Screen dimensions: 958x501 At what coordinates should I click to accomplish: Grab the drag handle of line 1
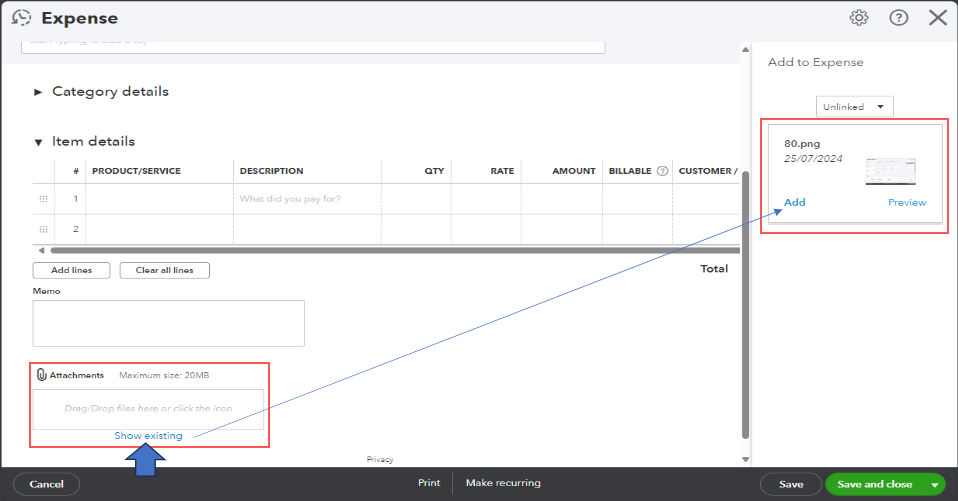[x=43, y=199]
